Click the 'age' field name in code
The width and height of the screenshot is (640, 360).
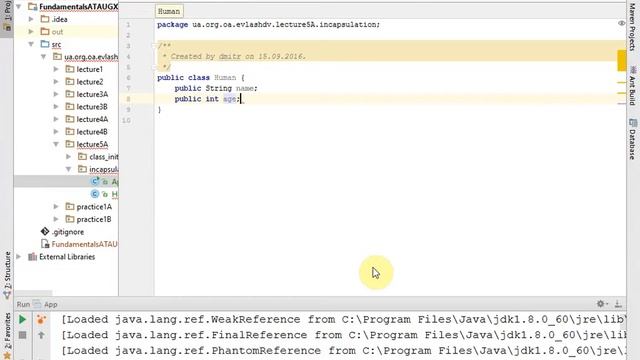point(229,99)
